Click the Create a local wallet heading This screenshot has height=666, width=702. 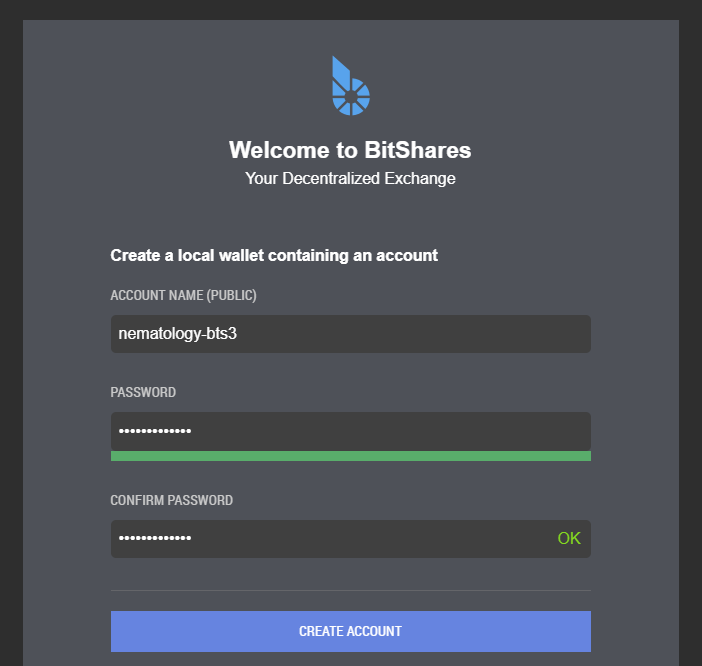pyautogui.click(x=274, y=256)
